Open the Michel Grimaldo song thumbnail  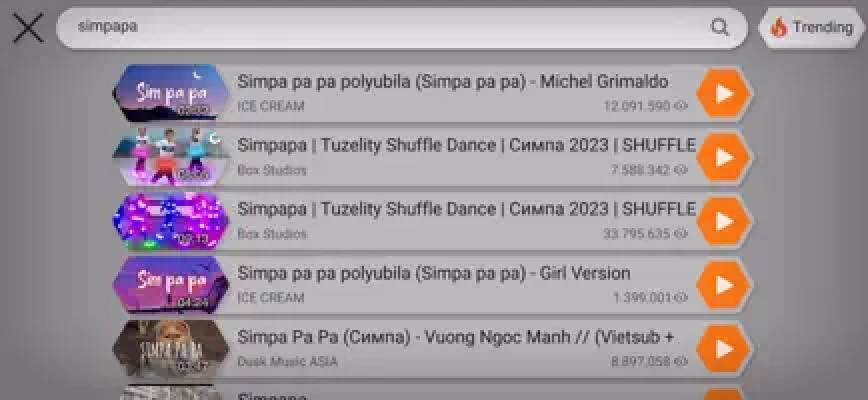(x=172, y=93)
